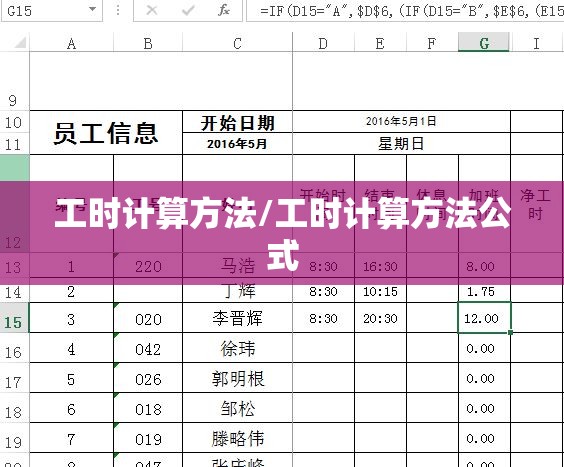The image size is (564, 467).
Task: Click the employee name 徐玮
Action: tap(237, 348)
